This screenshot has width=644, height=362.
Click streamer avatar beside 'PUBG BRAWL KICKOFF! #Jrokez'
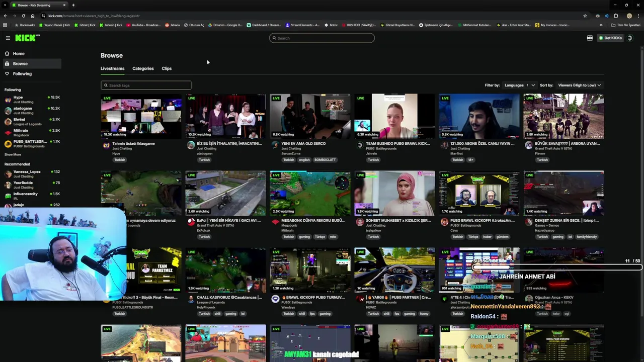pyautogui.click(x=444, y=222)
